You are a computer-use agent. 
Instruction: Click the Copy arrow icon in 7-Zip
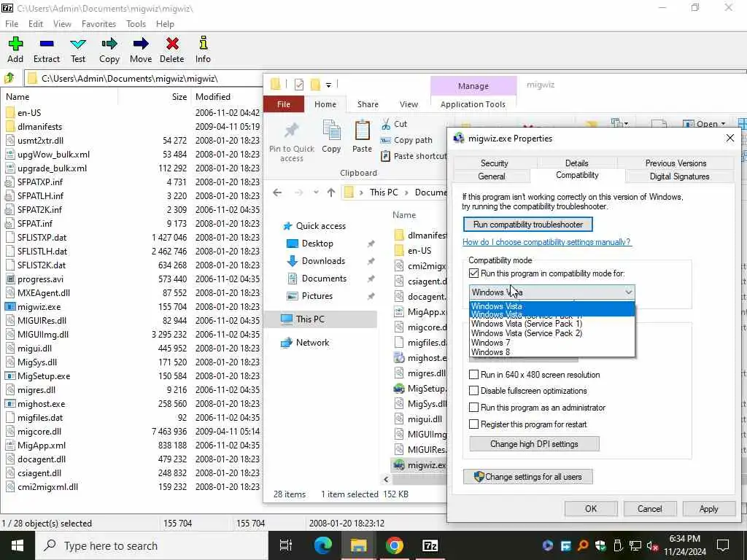(109, 44)
